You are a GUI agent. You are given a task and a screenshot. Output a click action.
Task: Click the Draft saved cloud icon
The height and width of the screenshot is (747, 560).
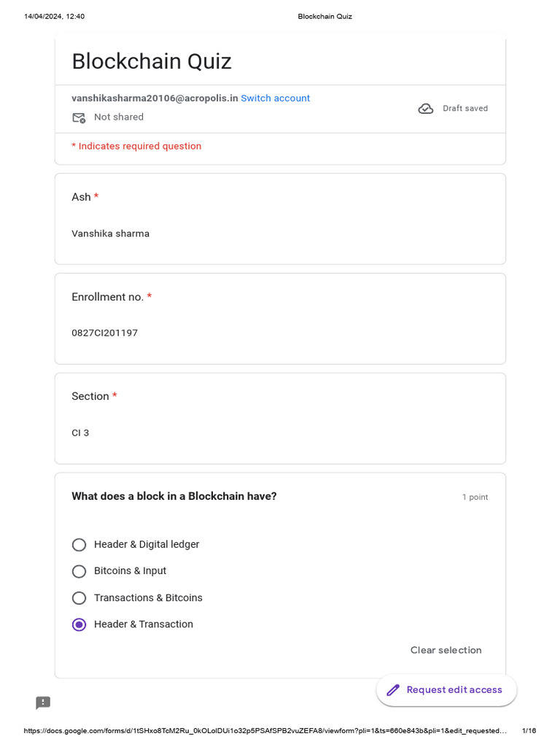tap(426, 109)
